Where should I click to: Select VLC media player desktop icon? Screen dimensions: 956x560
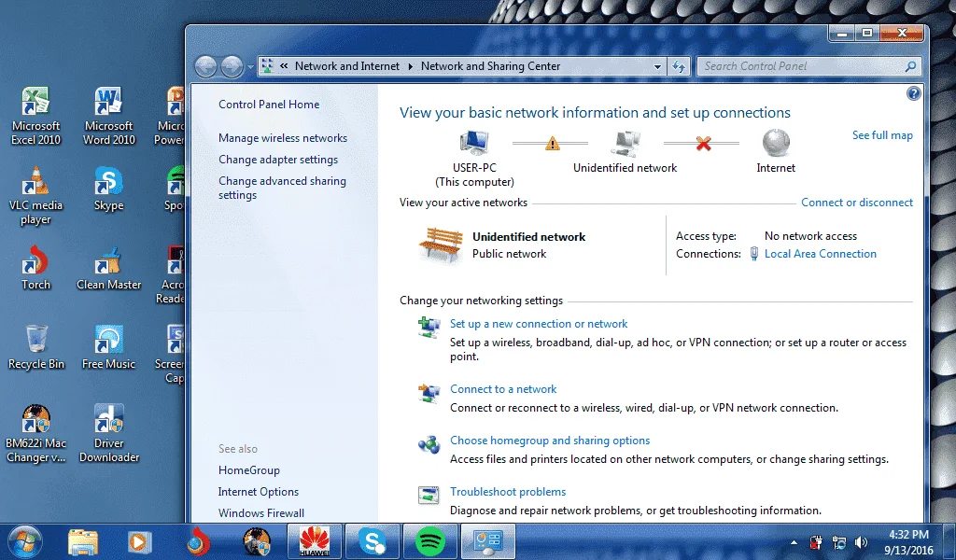(x=36, y=195)
